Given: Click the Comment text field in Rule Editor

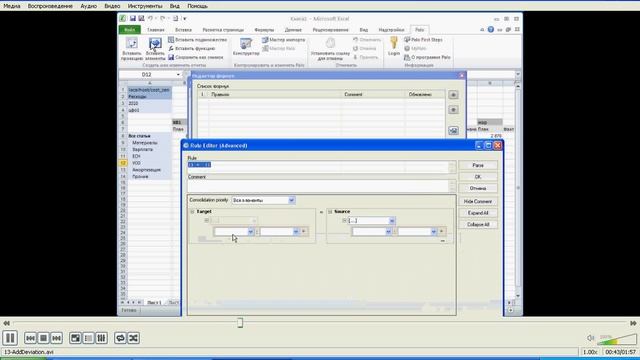Looking at the screenshot, I should click(318, 186).
